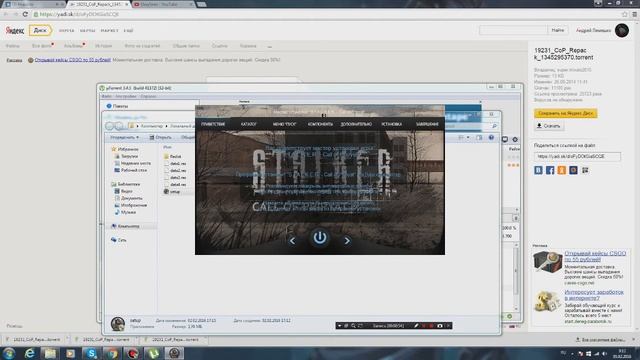
Task: Open red recorder app in taskbar
Action: click(x=133, y=353)
